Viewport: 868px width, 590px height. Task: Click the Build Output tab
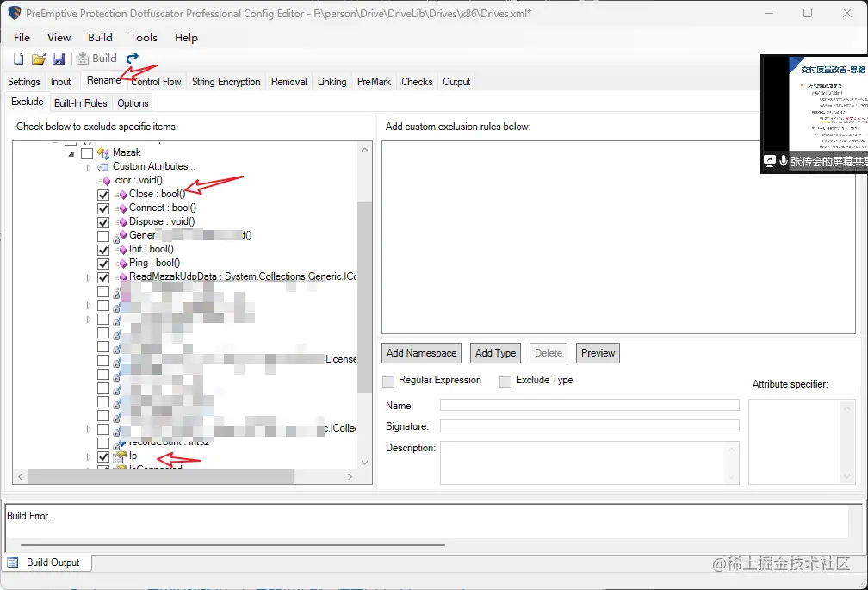click(47, 562)
